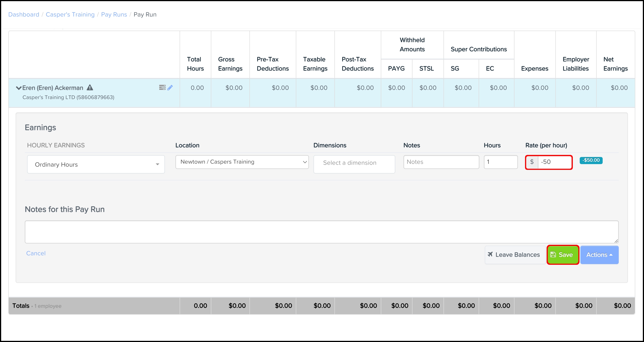
Task: Click the pencil edit icon in employee row
Action: click(x=170, y=88)
